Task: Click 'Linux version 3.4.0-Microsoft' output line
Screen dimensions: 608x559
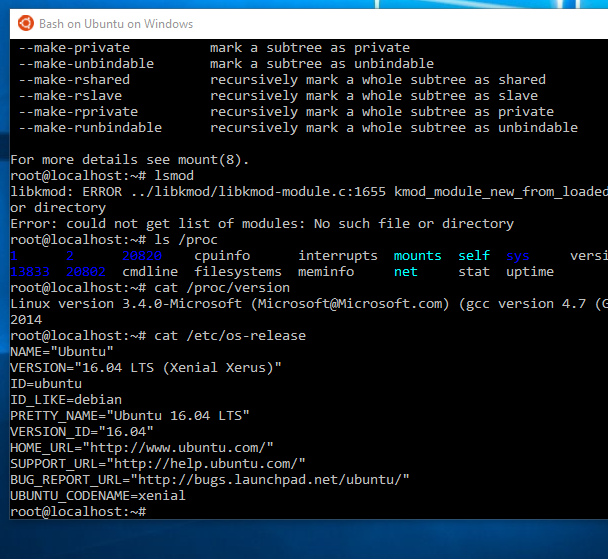Action: (309, 304)
